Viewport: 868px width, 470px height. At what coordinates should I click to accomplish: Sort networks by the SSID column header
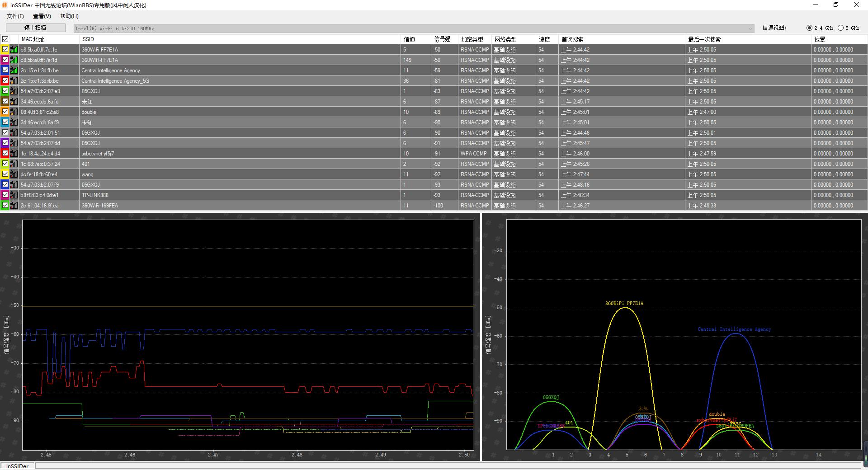tap(88, 39)
